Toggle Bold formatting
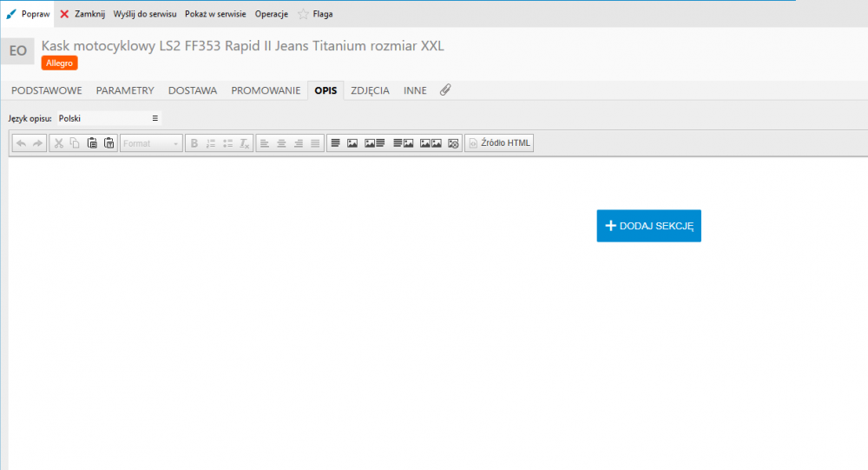The width and height of the screenshot is (868, 470). pos(194,143)
